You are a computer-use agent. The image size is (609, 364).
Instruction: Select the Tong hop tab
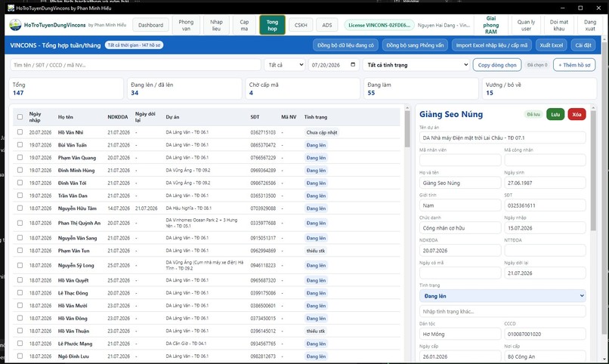(x=272, y=25)
